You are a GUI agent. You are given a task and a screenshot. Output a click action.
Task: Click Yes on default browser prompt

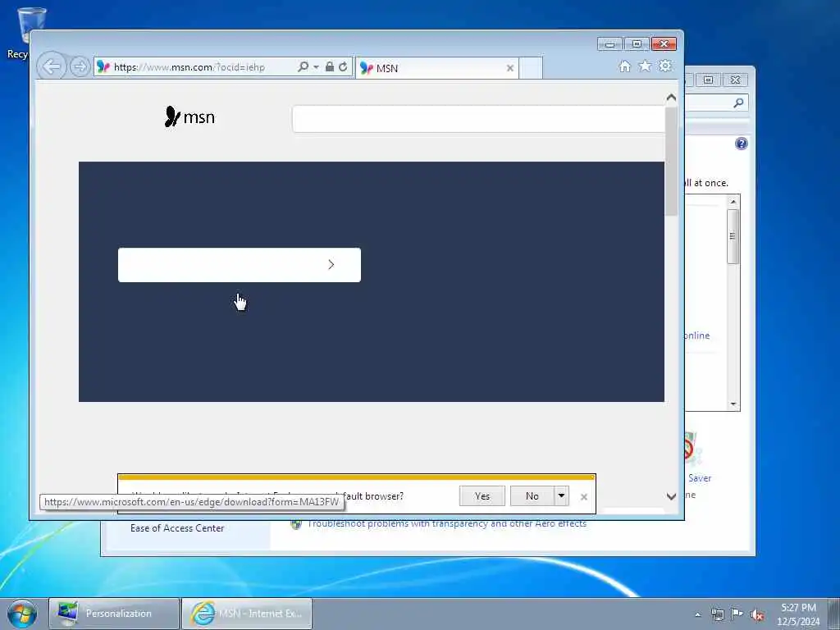pos(482,496)
